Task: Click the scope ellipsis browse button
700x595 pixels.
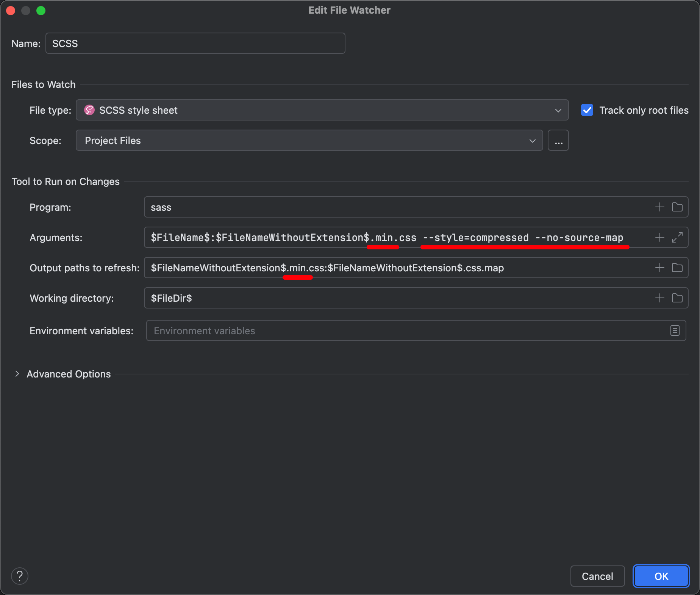Action: click(558, 141)
